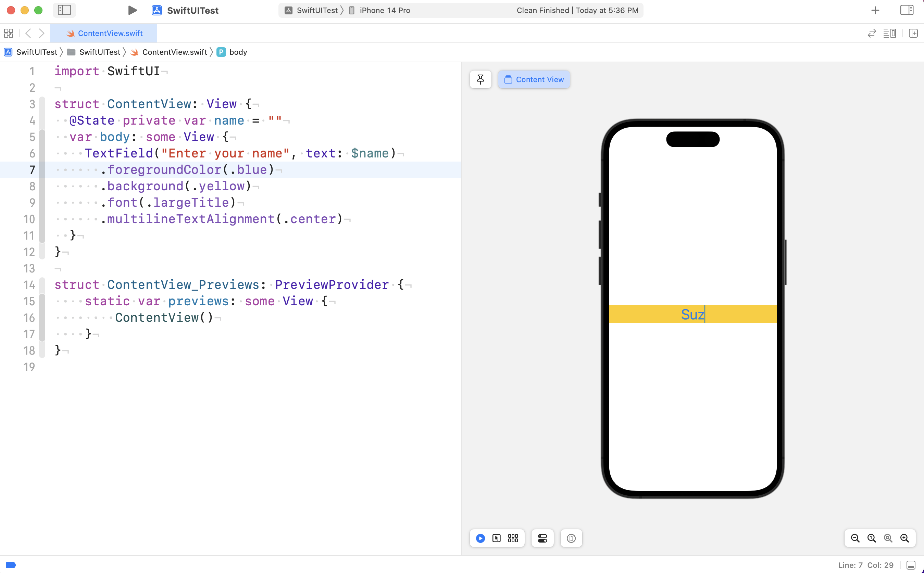This screenshot has width=924, height=573.
Task: Run the SwiftUITest app
Action: click(x=132, y=10)
